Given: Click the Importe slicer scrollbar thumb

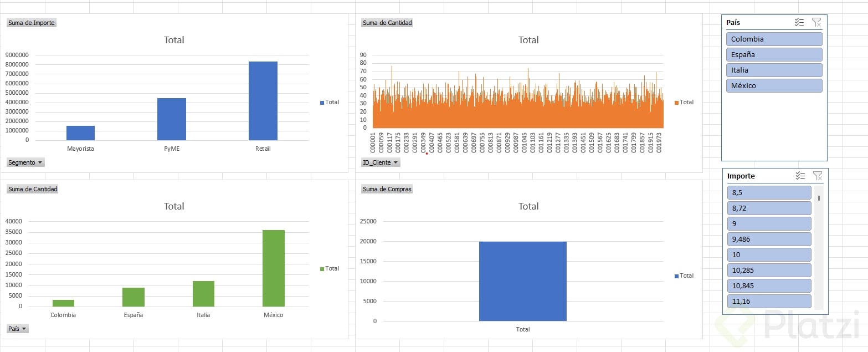Looking at the screenshot, I should 819,198.
